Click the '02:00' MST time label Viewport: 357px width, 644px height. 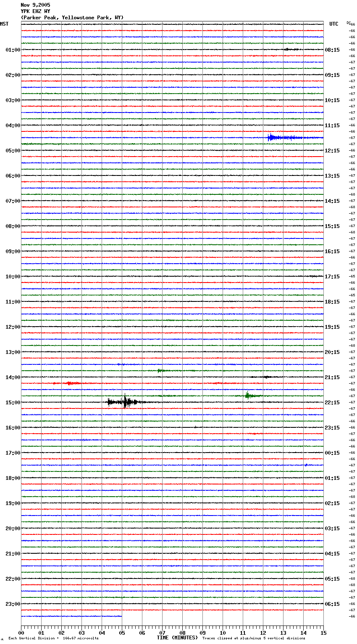13,75
